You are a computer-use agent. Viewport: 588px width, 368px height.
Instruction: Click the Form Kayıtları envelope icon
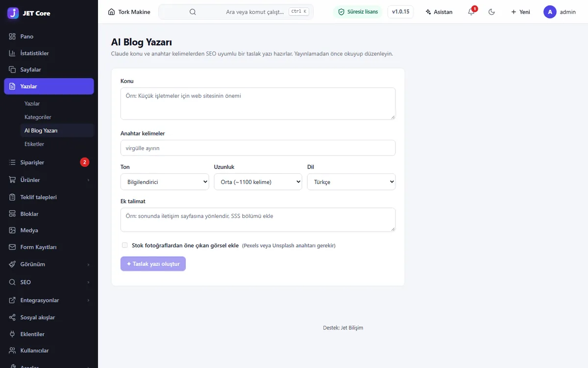12,247
